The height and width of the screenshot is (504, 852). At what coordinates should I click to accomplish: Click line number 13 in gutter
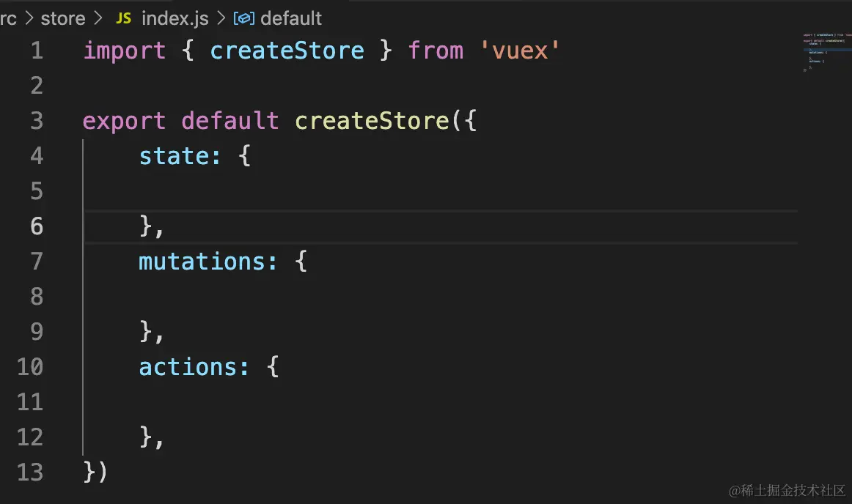point(30,472)
